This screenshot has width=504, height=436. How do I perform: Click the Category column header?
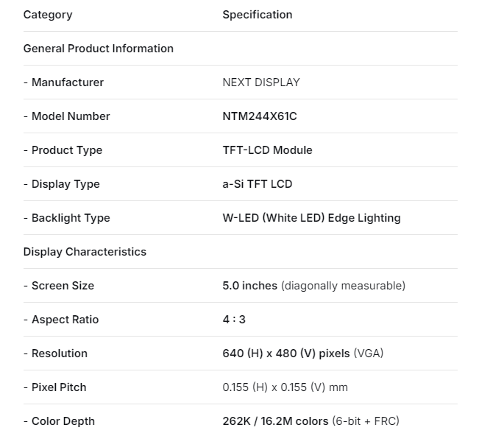pyautogui.click(x=48, y=15)
